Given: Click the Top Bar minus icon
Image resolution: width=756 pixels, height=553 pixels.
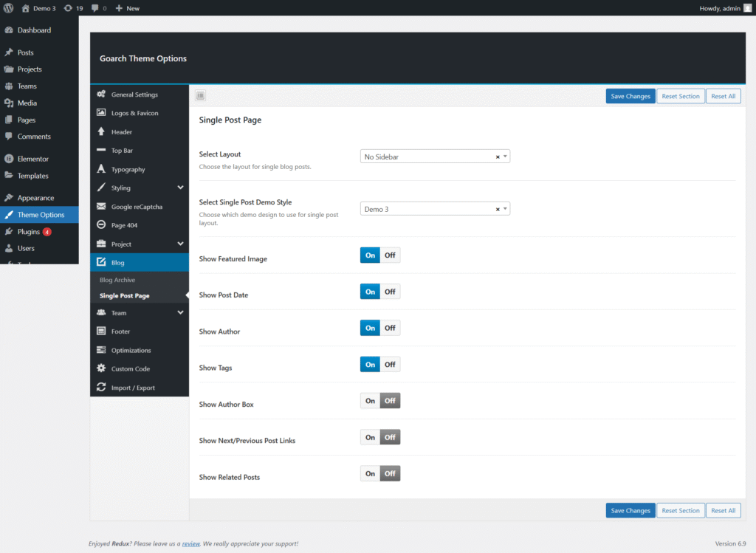Looking at the screenshot, I should click(101, 150).
